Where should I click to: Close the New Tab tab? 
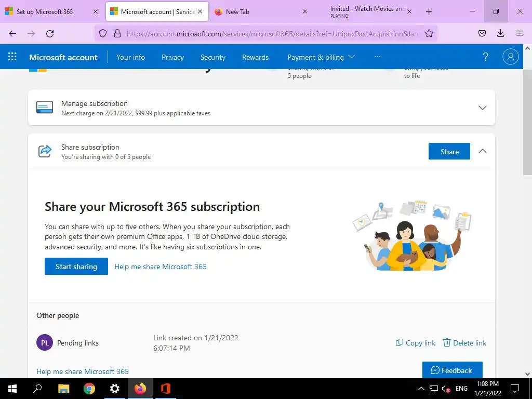(304, 11)
